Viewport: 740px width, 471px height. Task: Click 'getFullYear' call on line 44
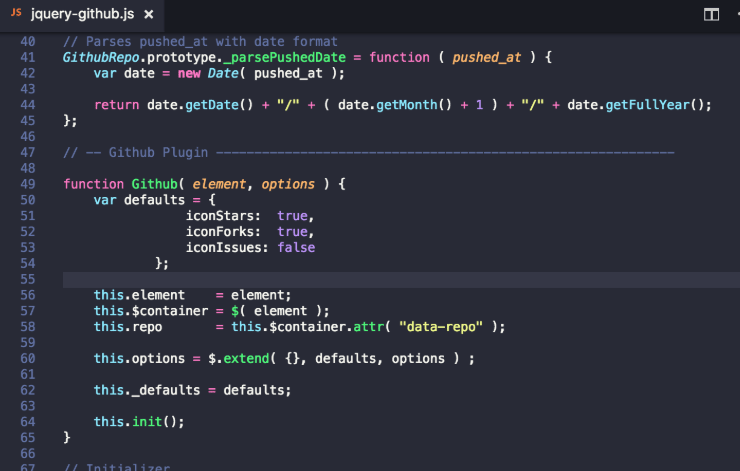(x=648, y=105)
